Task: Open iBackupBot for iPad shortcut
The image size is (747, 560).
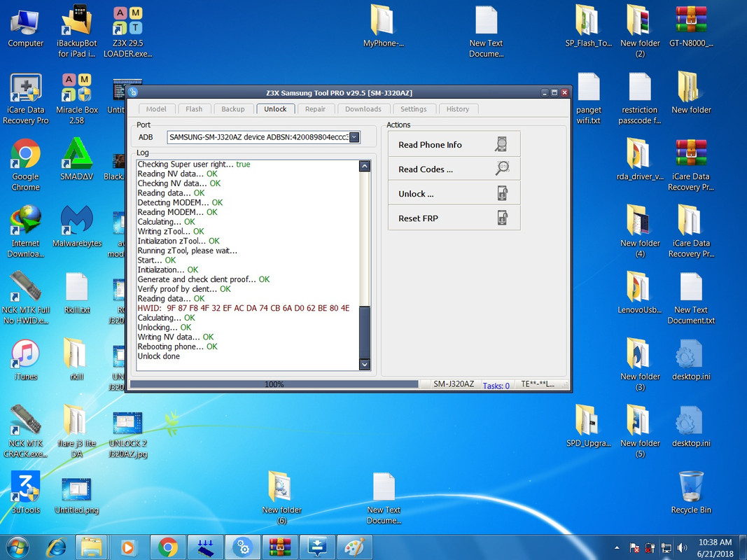Action: [x=76, y=31]
